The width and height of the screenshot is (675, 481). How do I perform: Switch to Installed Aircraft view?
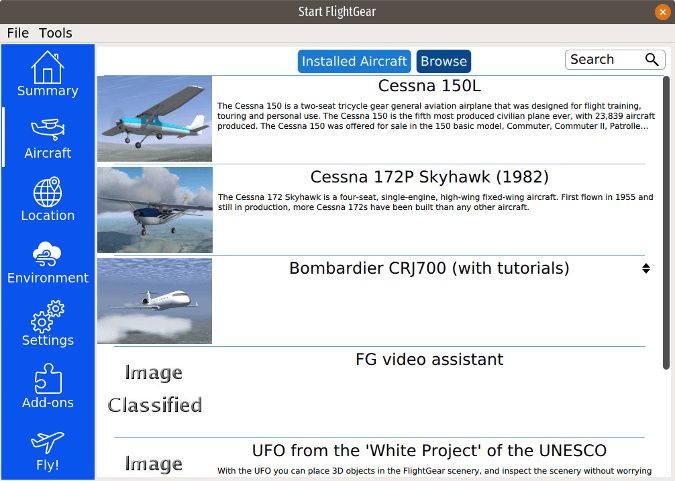coord(355,61)
